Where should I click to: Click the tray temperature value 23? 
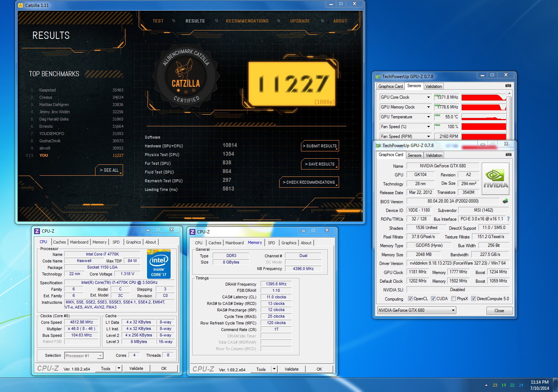click(495, 385)
